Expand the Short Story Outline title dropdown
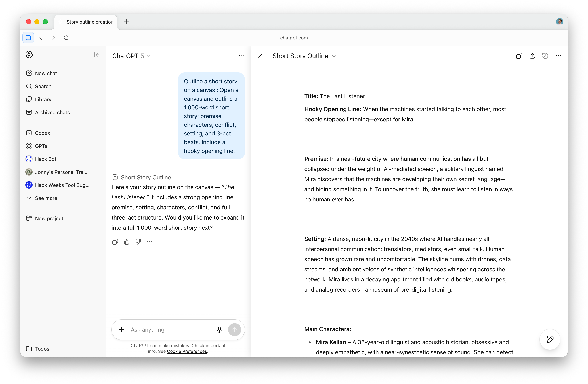The width and height of the screenshot is (588, 384). coord(334,56)
